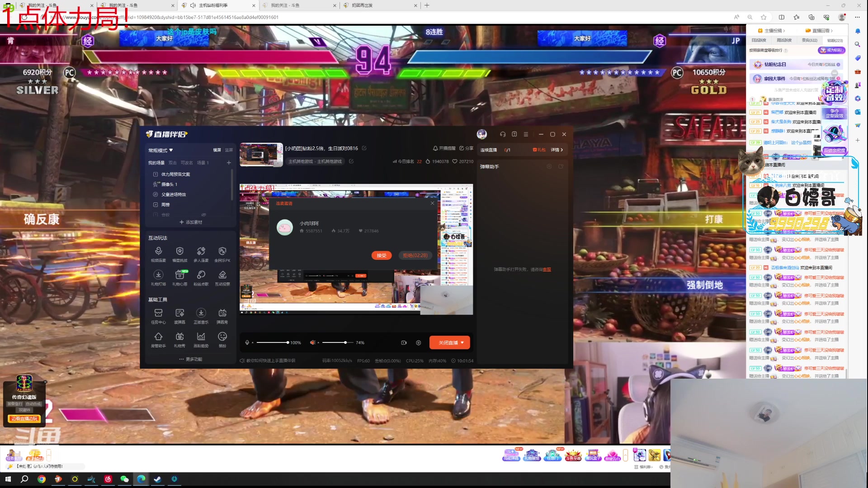Expand 直播回看 section in browser
Viewport: 868px width, 488px height.
pos(820,31)
